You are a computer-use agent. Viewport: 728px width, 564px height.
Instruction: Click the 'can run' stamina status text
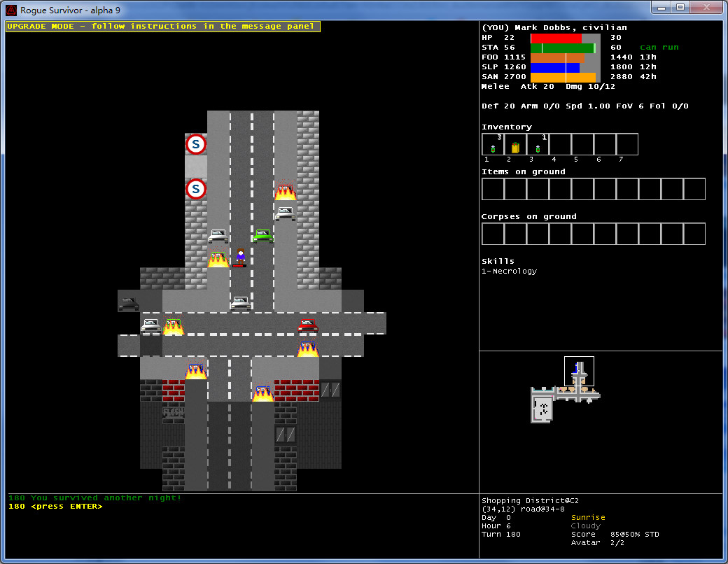(659, 48)
